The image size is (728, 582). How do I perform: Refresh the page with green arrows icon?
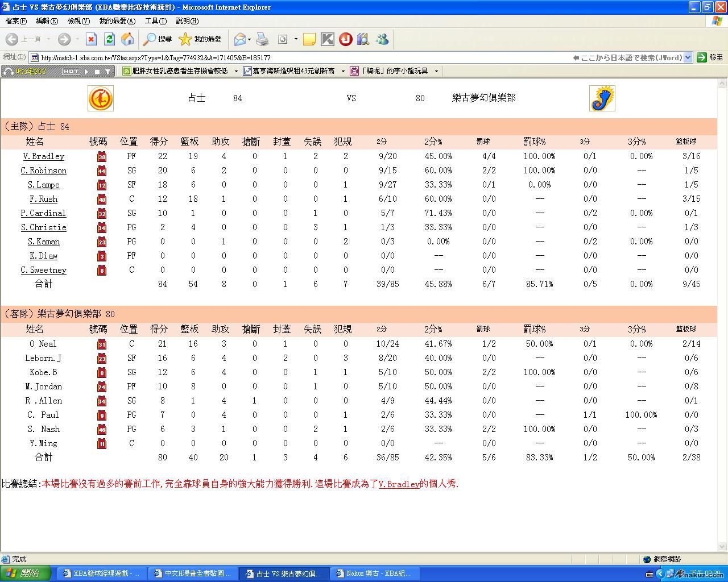109,39
